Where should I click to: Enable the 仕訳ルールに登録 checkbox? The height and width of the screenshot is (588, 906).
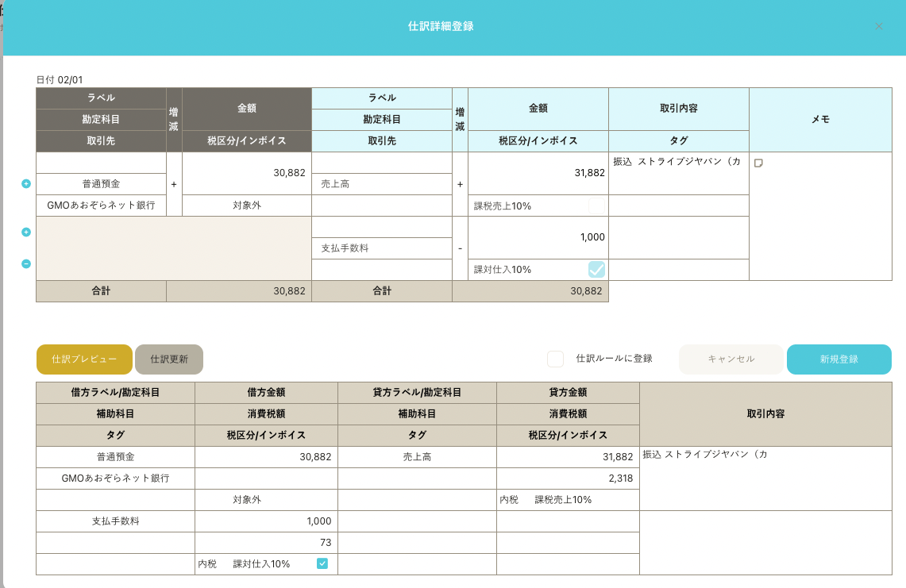(x=555, y=359)
